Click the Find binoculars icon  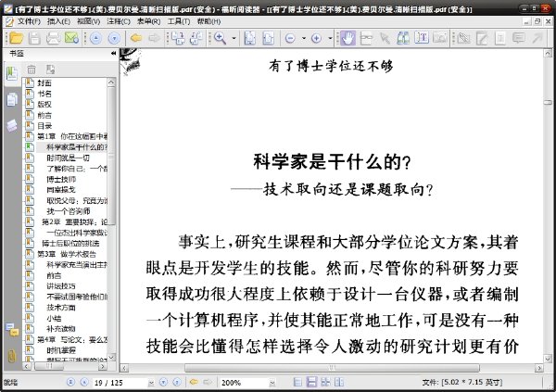point(403,38)
